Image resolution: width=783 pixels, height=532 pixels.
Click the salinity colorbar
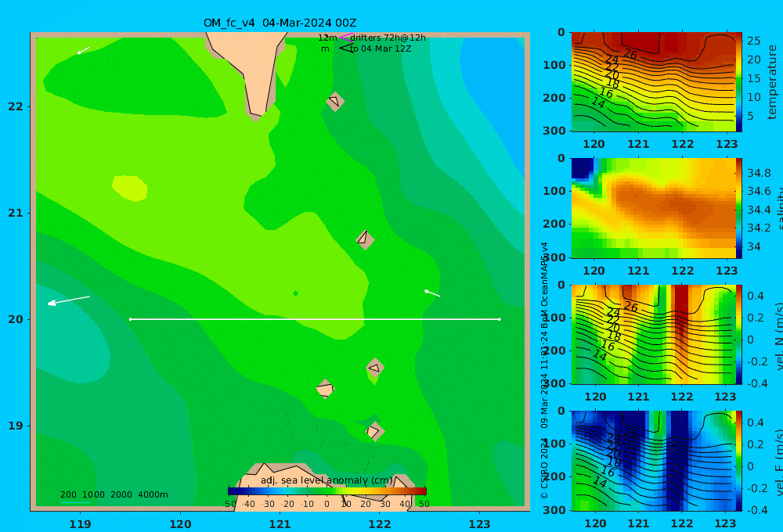(739, 208)
